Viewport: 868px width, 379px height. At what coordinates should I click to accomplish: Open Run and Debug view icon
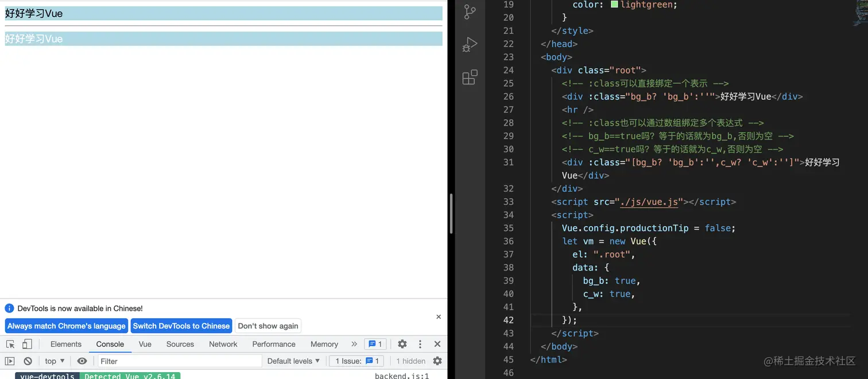(x=470, y=44)
